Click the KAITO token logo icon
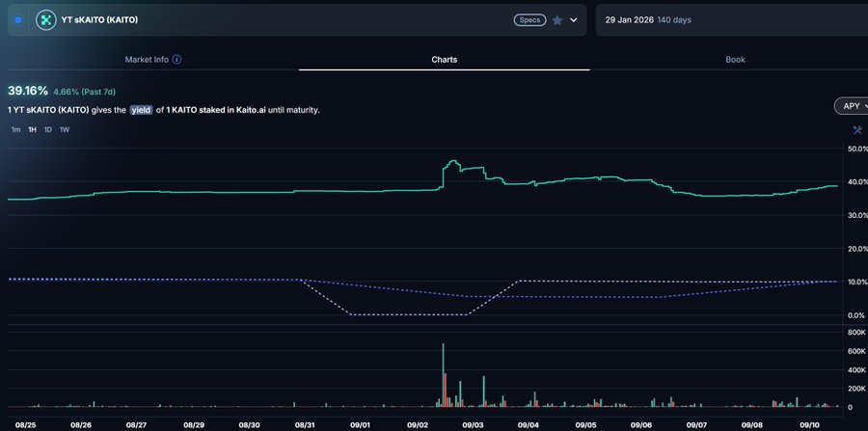Viewport: 868px width, 431px height. tap(46, 20)
